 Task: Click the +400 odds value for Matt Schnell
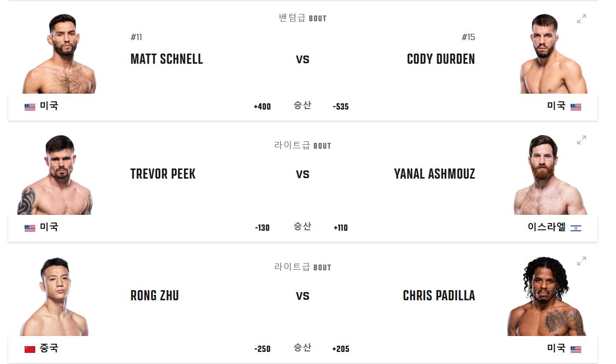(x=262, y=107)
